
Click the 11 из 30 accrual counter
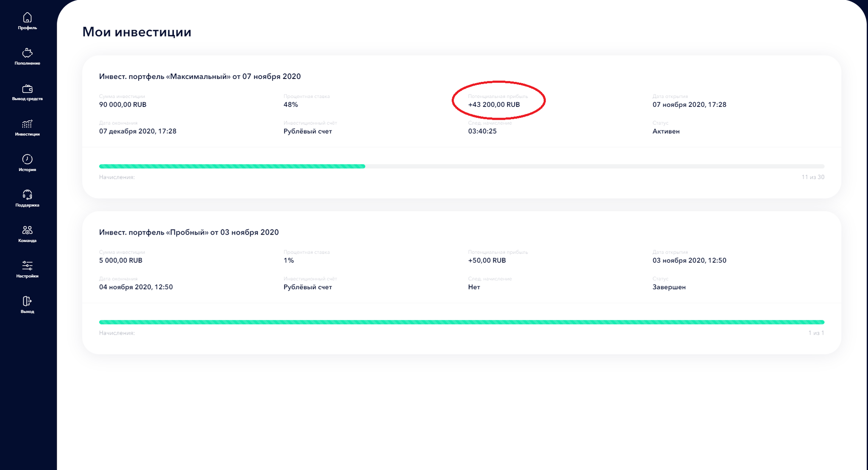[812, 177]
